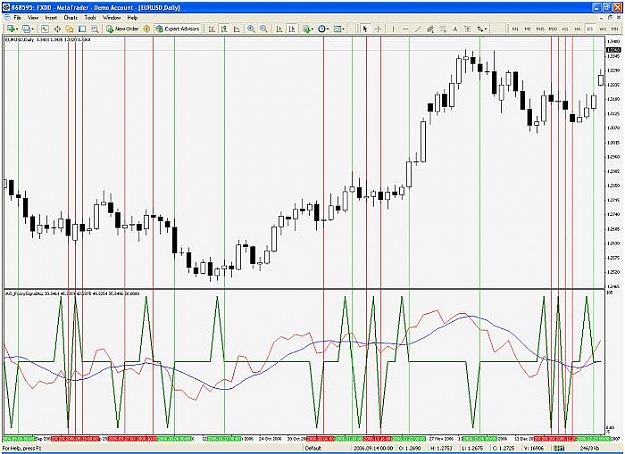This screenshot has height=454, width=625.
Task: Select the Equidistant Channel tool
Action: [x=430, y=29]
